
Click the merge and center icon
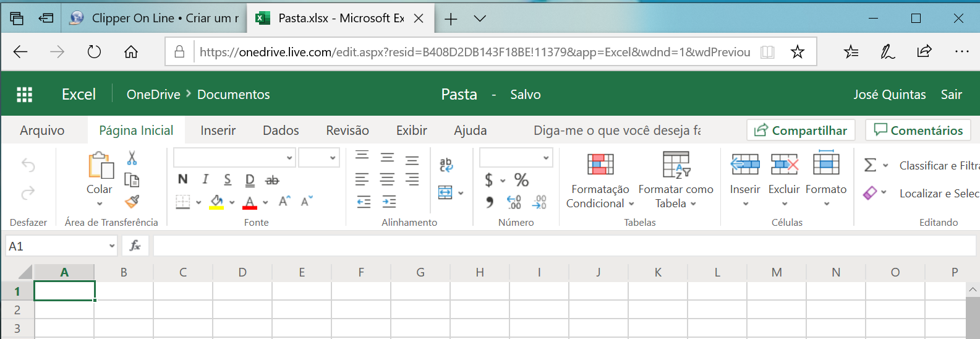[x=445, y=192]
